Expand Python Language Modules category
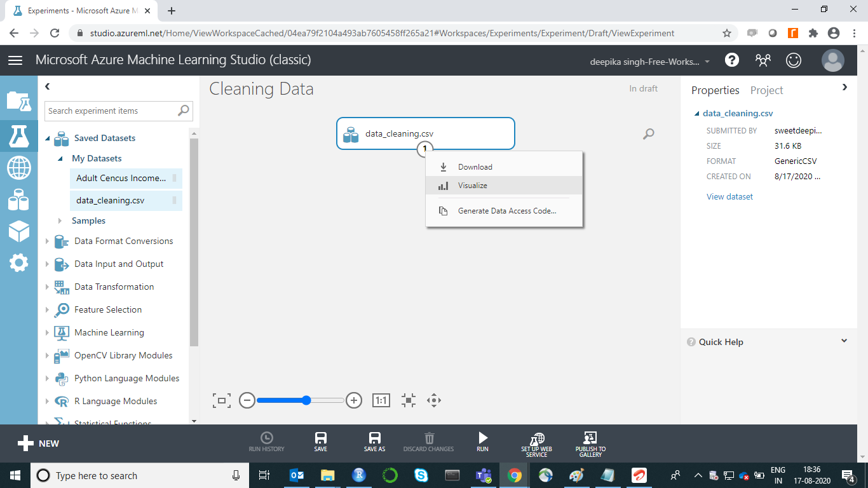 pos(47,379)
